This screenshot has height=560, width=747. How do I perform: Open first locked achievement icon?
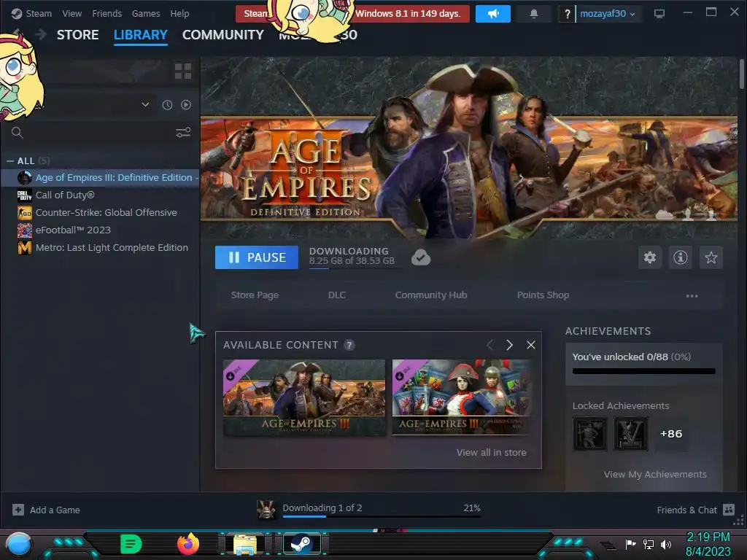point(589,434)
